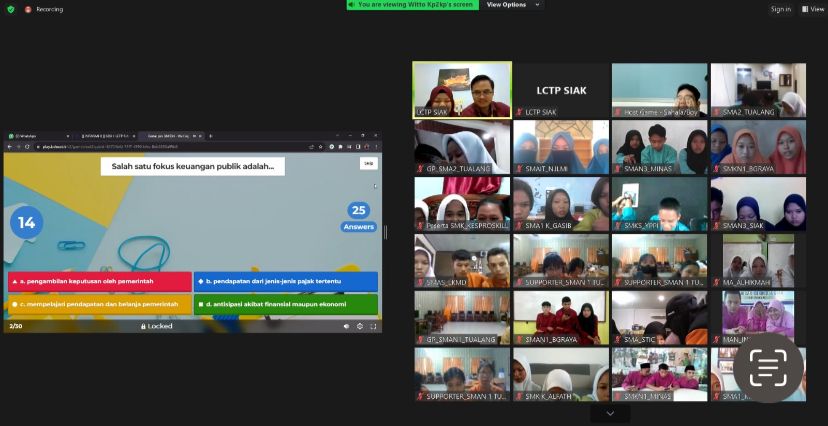The image size is (828, 426).
Task: Expand more participants with down chevron
Action: pyautogui.click(x=610, y=413)
